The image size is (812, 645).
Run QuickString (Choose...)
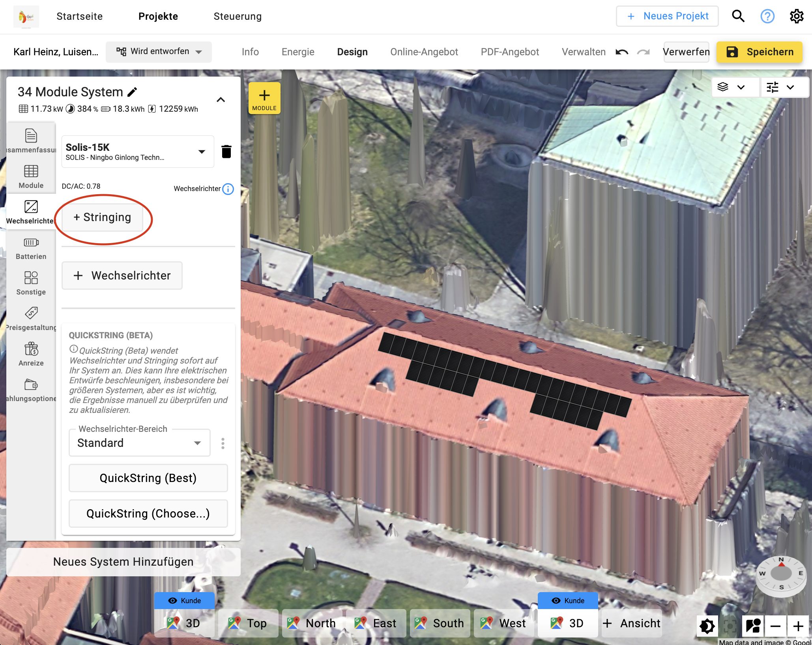pyautogui.click(x=148, y=514)
